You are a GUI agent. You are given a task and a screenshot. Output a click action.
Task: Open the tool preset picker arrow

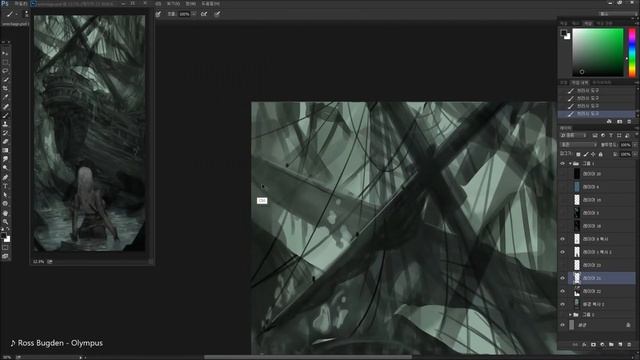(16, 14)
